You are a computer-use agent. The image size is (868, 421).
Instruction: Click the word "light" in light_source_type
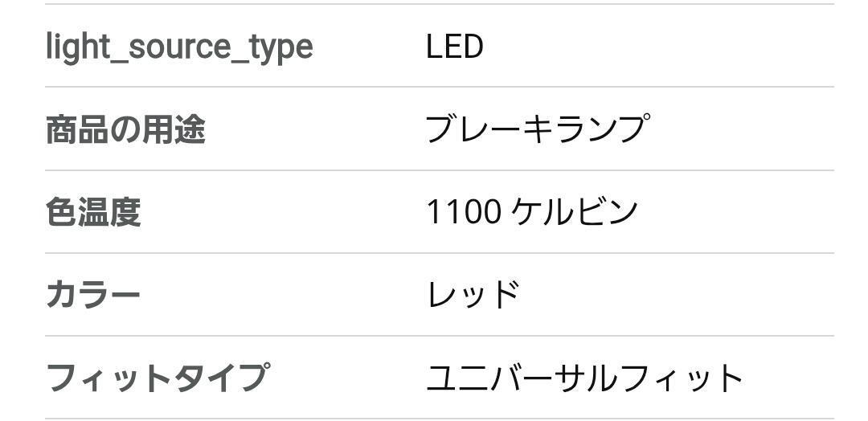pyautogui.click(x=77, y=47)
